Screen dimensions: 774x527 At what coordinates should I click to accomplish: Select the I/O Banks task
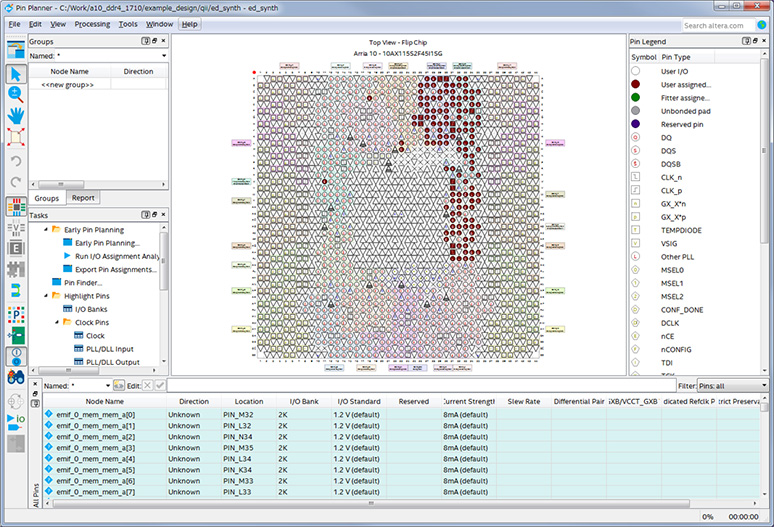point(90,309)
